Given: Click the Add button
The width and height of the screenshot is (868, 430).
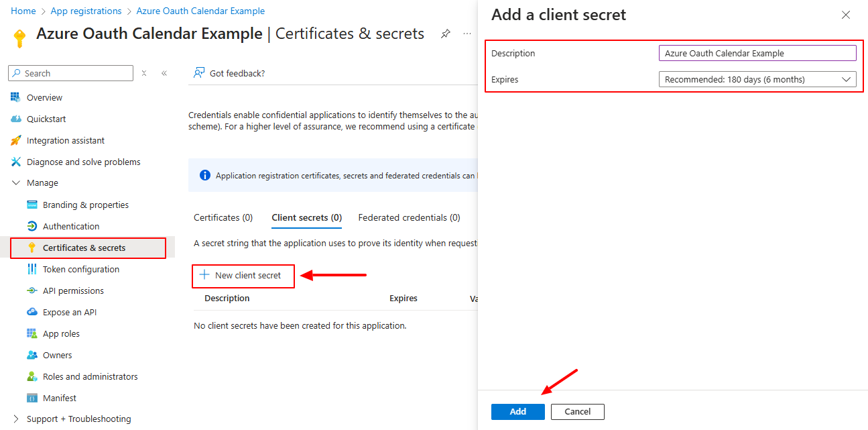Looking at the screenshot, I should click(x=517, y=411).
